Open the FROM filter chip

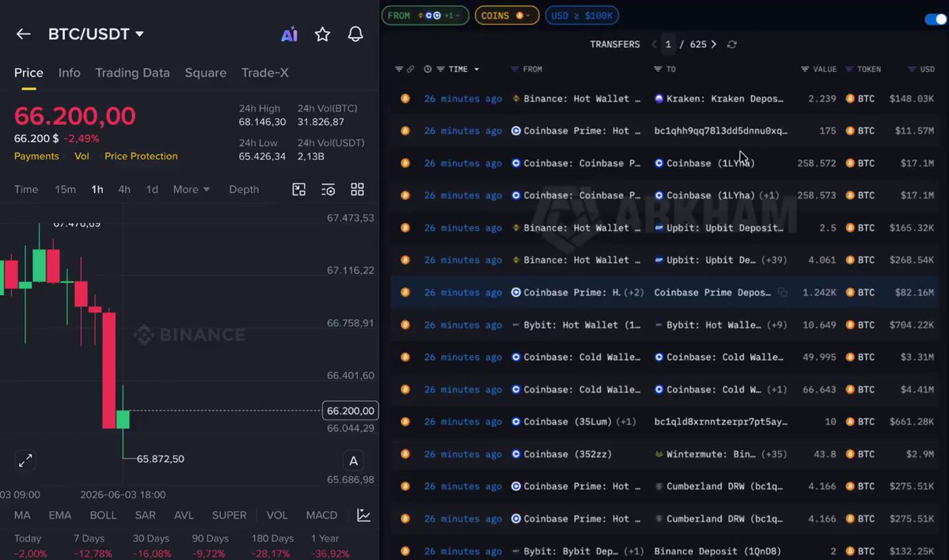point(425,16)
